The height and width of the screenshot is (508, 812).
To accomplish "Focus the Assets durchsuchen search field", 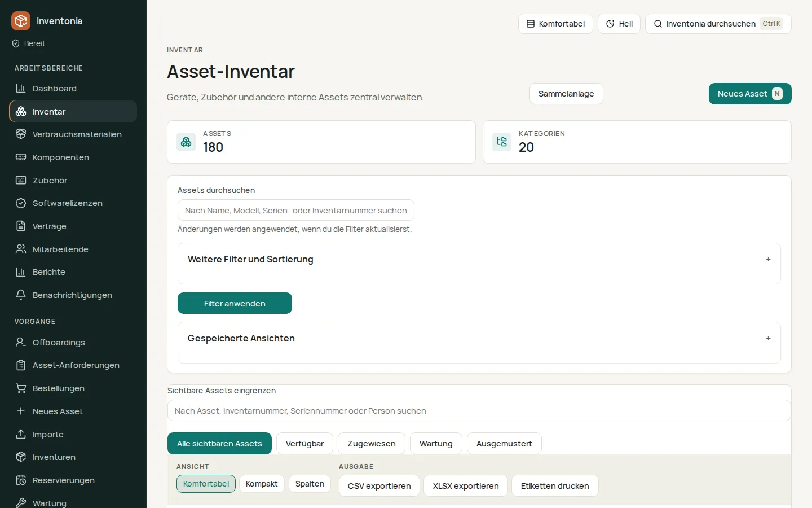I will [x=296, y=210].
